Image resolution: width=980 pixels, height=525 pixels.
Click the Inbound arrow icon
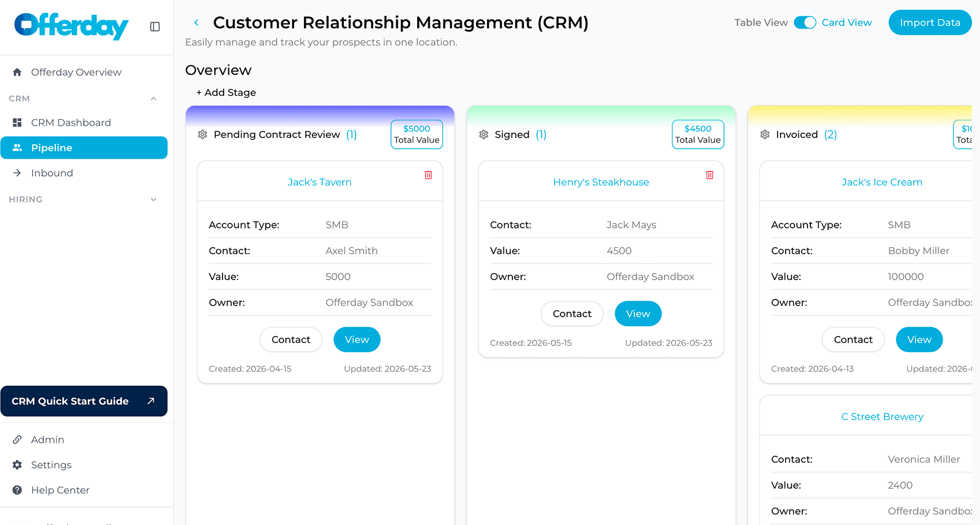click(17, 173)
